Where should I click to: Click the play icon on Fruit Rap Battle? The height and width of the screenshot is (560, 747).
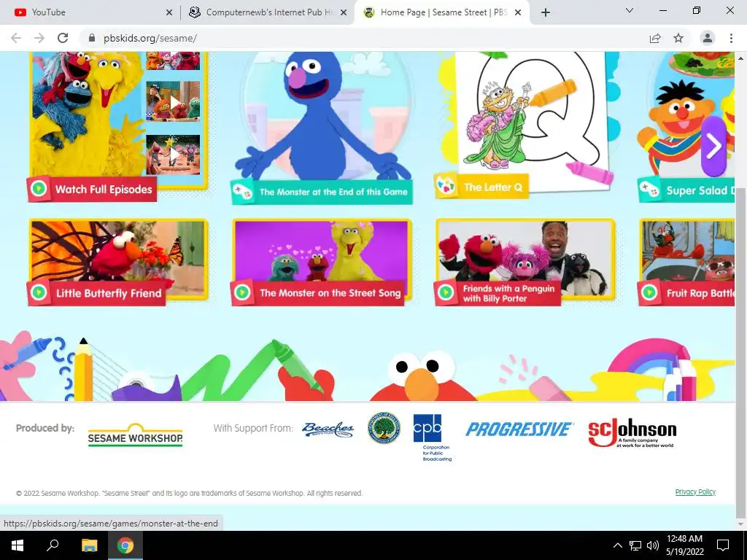point(649,292)
